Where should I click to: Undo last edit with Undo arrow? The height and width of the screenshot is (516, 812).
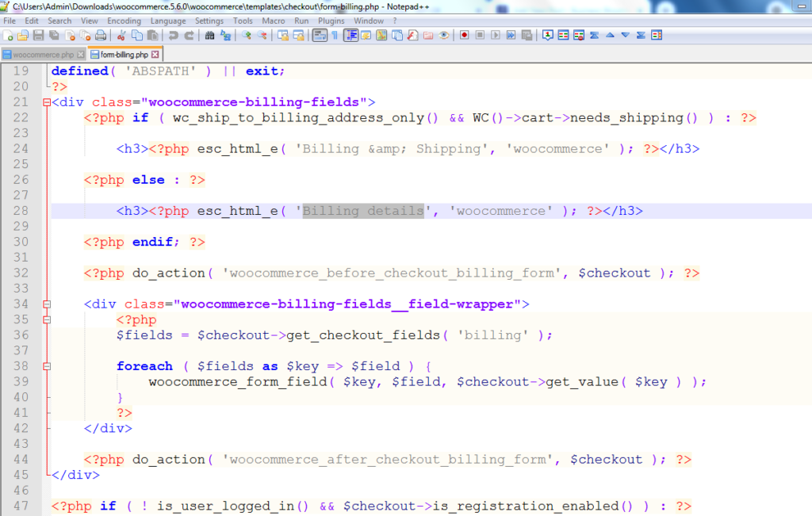[x=173, y=35]
